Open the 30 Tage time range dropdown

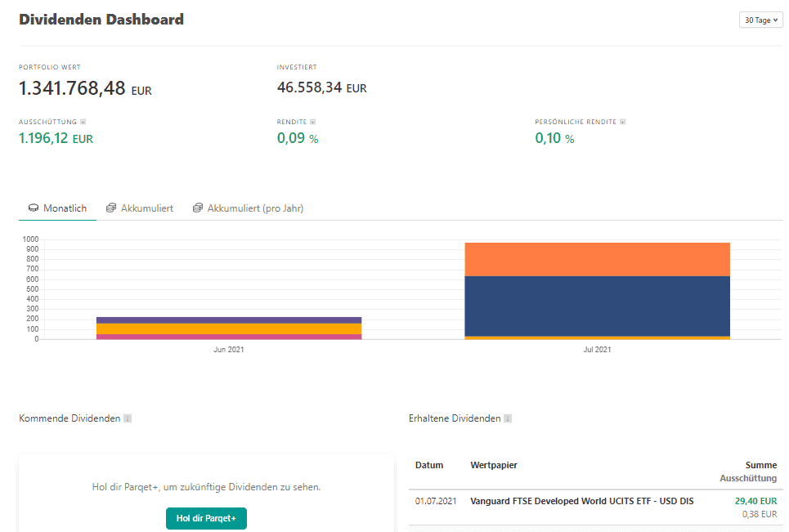(x=760, y=20)
